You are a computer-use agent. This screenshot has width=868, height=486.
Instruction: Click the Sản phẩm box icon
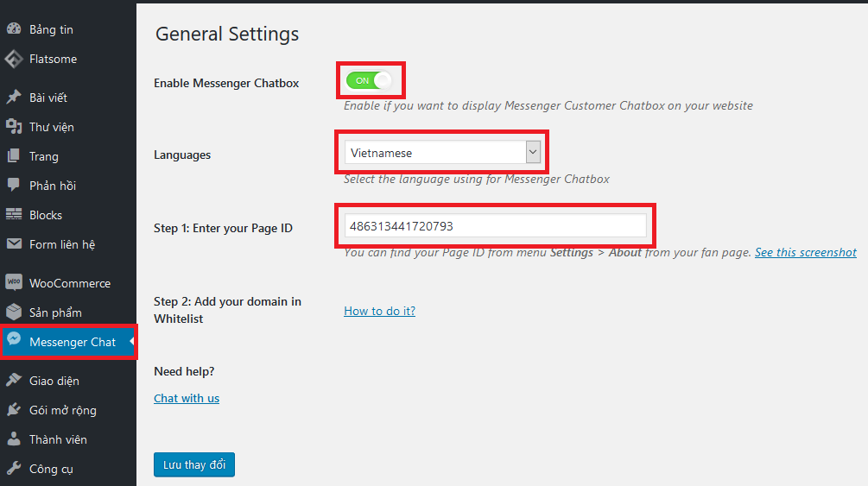(x=14, y=312)
